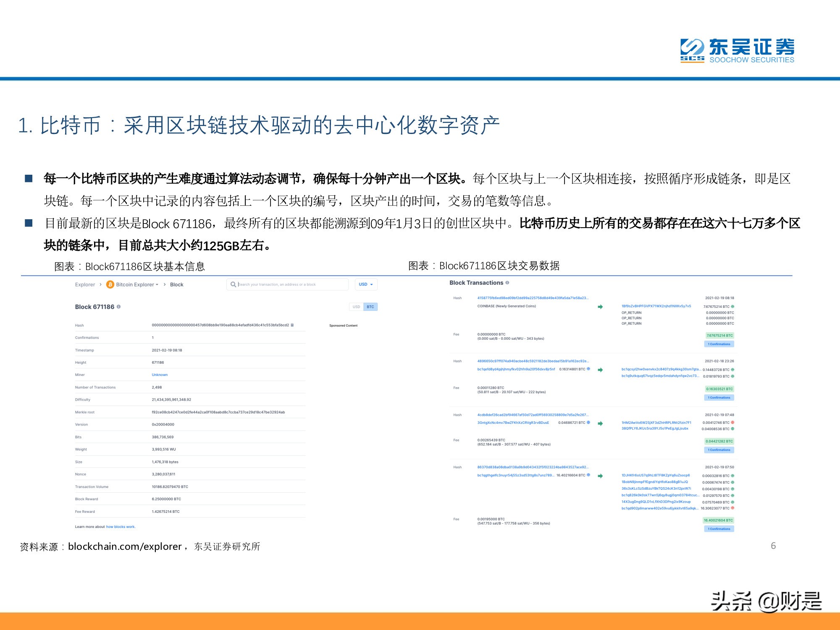Click the search magnifier icon
Viewport: 840px width, 630px height.
click(x=233, y=284)
